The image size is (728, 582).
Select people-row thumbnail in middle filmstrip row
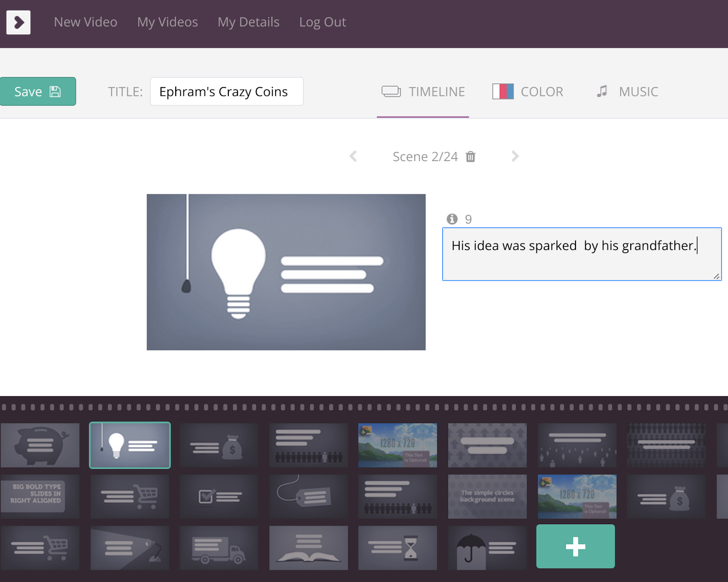pyautogui.click(x=398, y=496)
